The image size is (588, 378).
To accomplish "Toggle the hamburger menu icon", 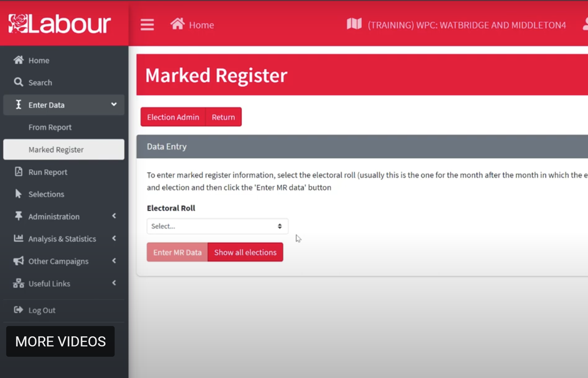I will point(147,25).
